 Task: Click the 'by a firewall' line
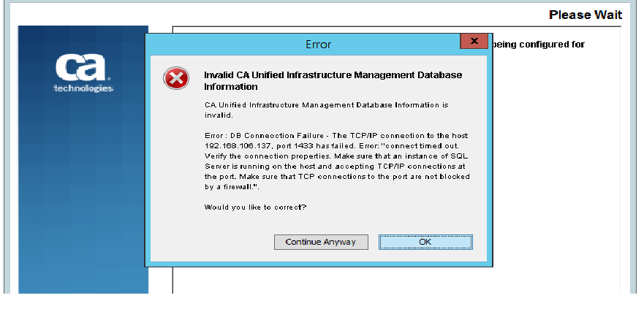pyautogui.click(x=232, y=187)
